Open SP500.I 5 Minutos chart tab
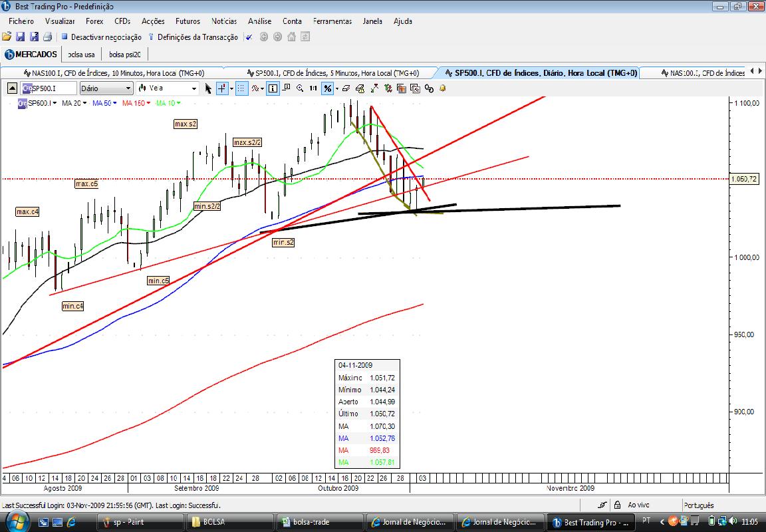Image resolution: width=766 pixels, height=532 pixels. (x=333, y=72)
